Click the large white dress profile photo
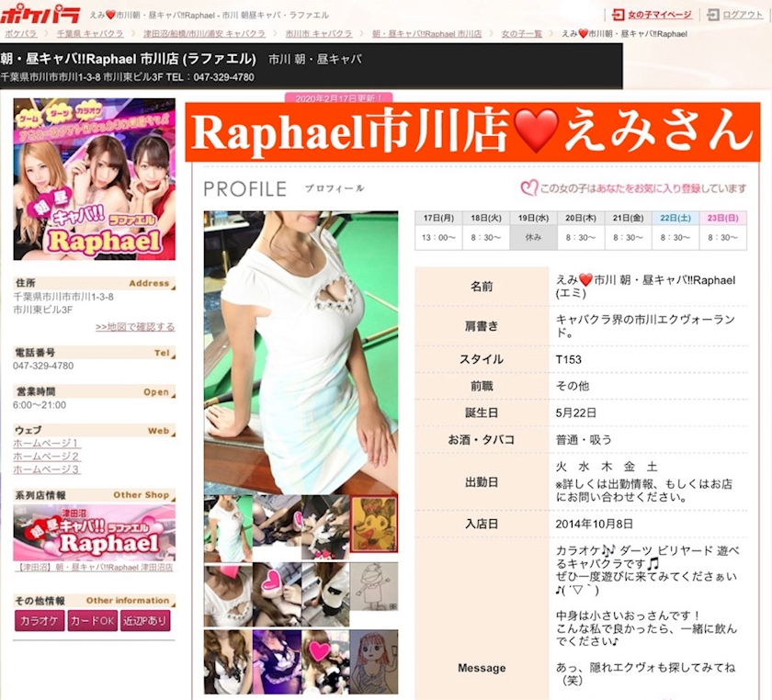This screenshot has width=772, height=700. pos(301,352)
